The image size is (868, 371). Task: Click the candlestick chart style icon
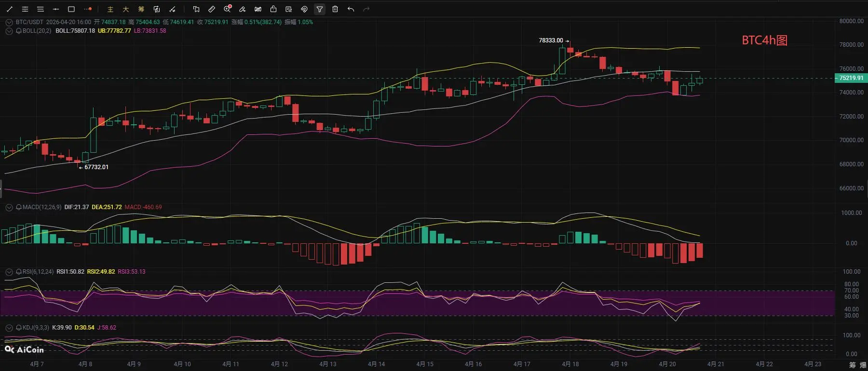[x=258, y=9]
